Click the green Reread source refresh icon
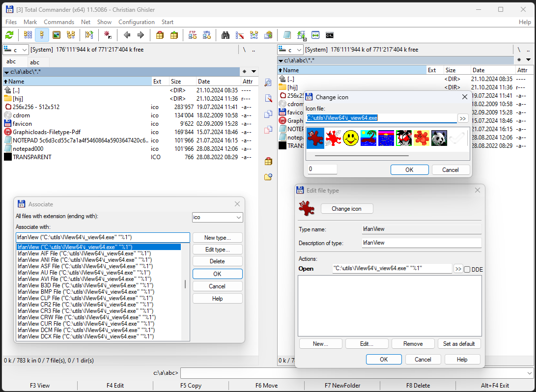This screenshot has height=392, width=536. click(x=9, y=35)
